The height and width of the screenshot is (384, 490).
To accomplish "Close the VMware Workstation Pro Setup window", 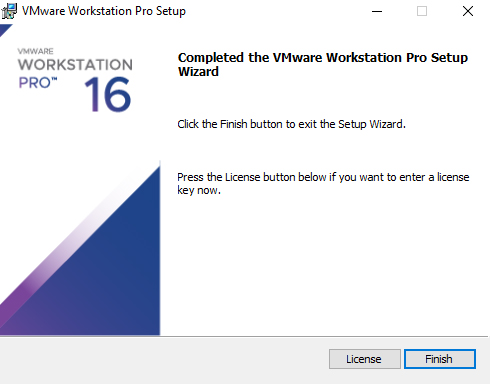I will (468, 11).
